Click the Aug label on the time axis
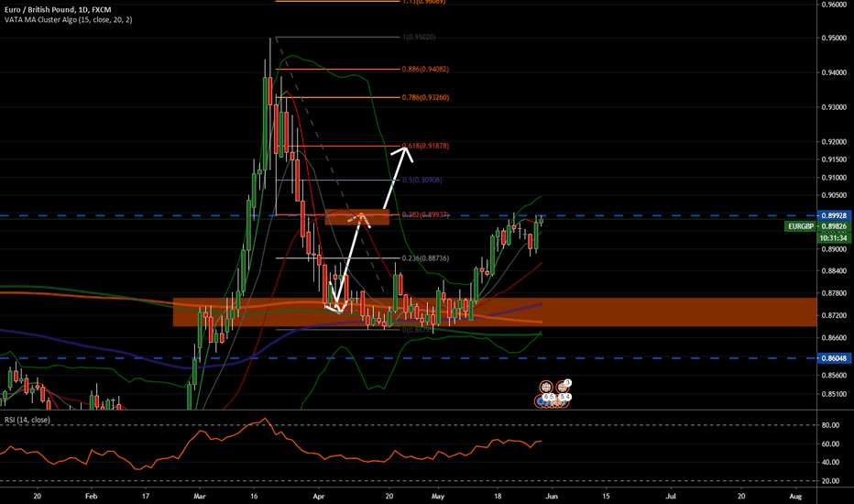The image size is (854, 504). [x=795, y=497]
